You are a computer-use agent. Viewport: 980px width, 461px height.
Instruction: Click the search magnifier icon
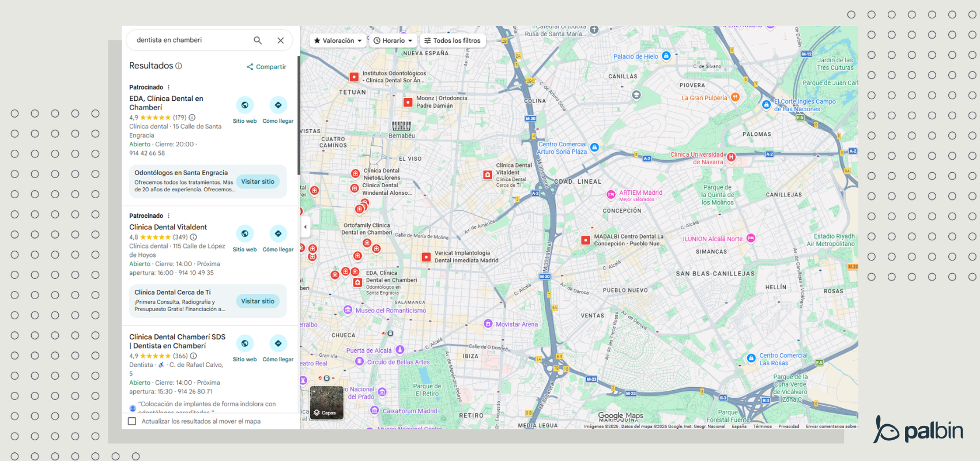point(258,40)
